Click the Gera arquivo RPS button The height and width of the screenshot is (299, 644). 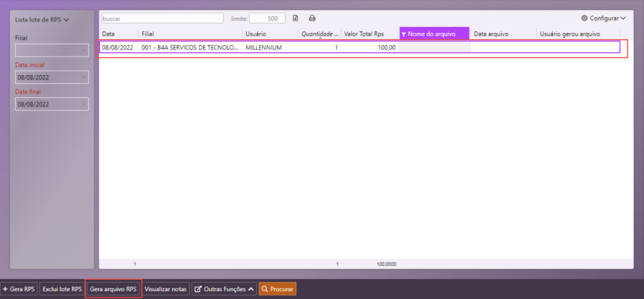click(x=113, y=289)
